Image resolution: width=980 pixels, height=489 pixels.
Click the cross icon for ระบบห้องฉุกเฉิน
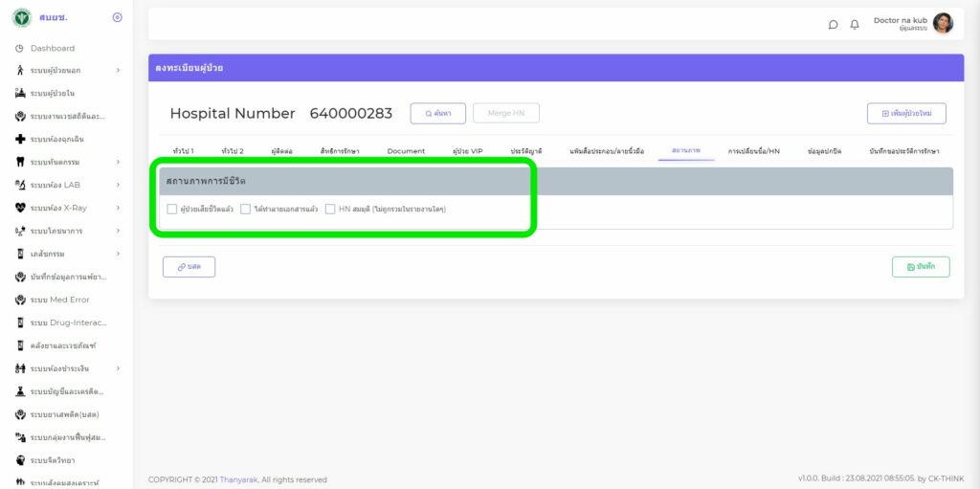click(x=20, y=139)
